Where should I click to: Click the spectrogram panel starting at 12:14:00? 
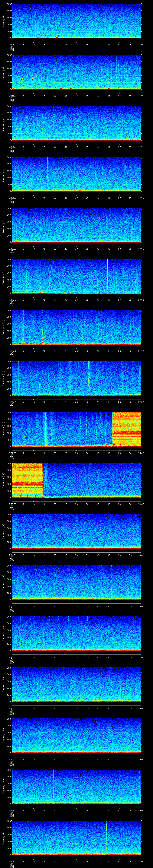tap(77, 21)
